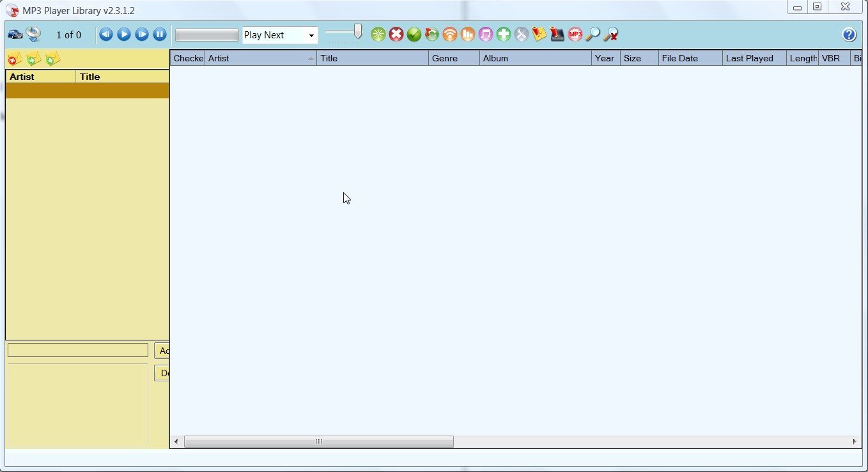Click the remove playlist folder icon
Screen dimensions: 868x472
pos(14,59)
